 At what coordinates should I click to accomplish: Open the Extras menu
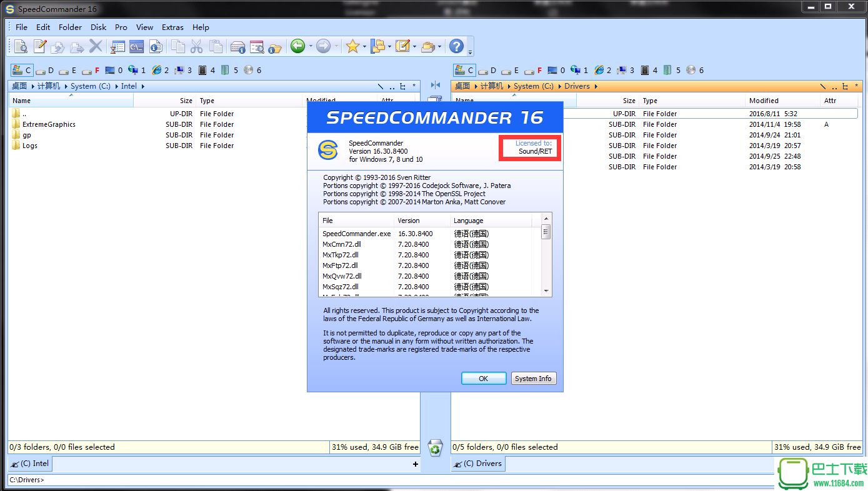[172, 27]
